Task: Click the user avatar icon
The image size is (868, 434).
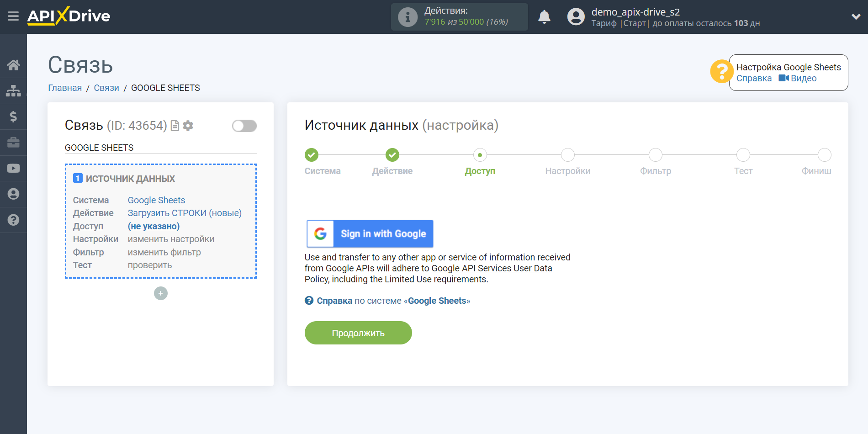Action: pos(576,17)
